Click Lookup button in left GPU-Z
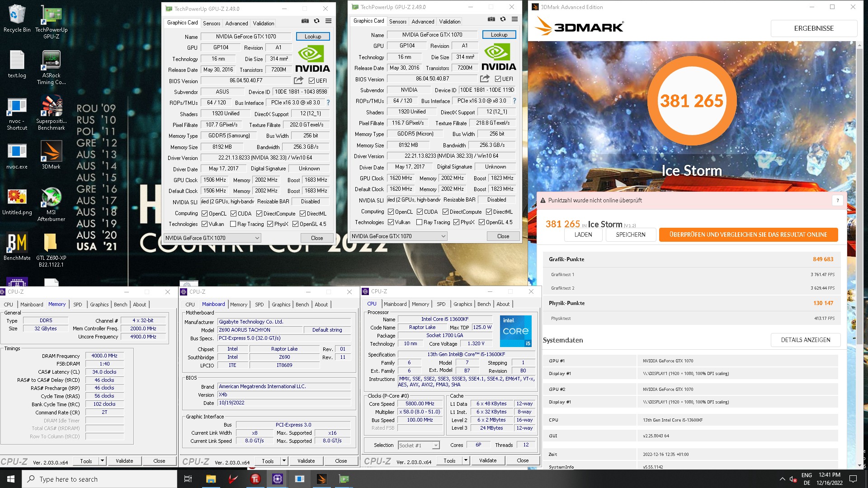The height and width of the screenshot is (488, 868). click(x=313, y=36)
